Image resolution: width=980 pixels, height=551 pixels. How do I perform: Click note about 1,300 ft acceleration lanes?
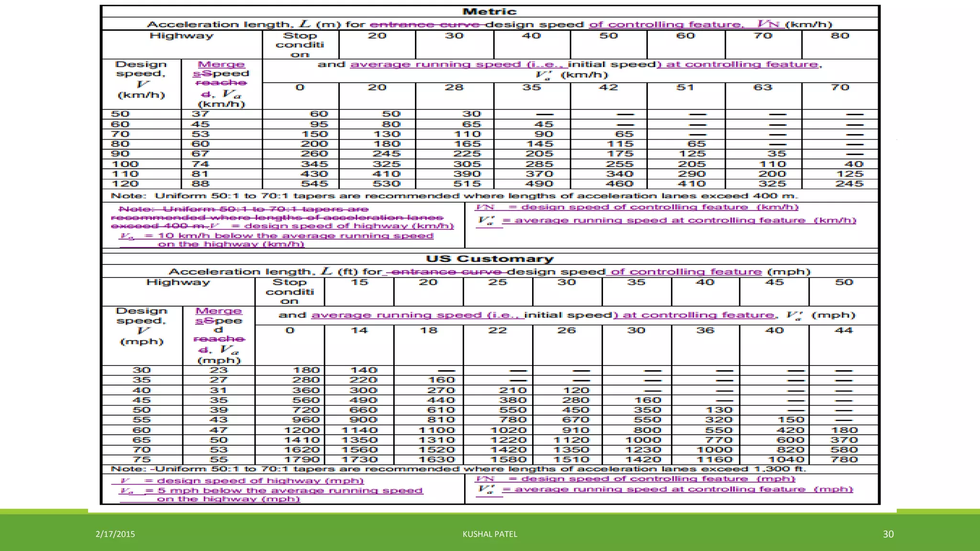pos(458,469)
